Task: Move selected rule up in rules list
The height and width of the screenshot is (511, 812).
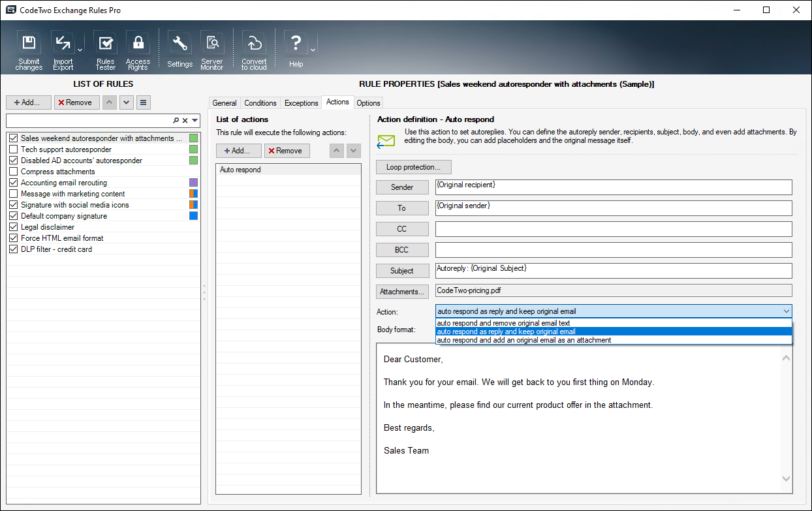Action: (x=110, y=102)
